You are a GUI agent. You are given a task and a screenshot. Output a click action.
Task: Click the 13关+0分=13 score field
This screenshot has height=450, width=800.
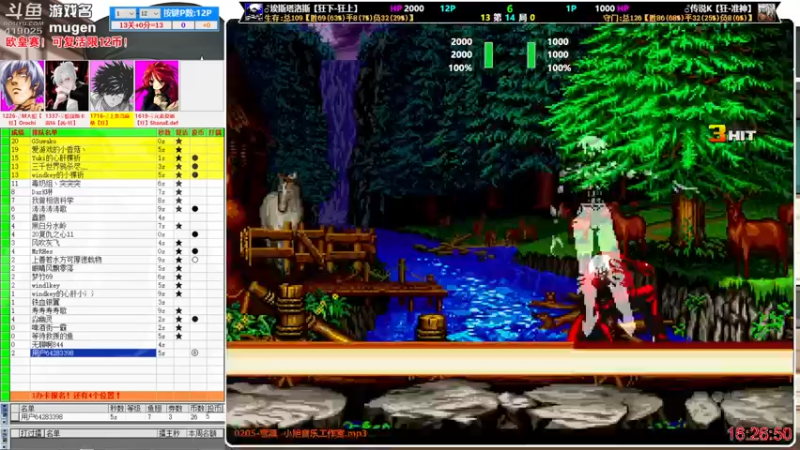pos(141,25)
